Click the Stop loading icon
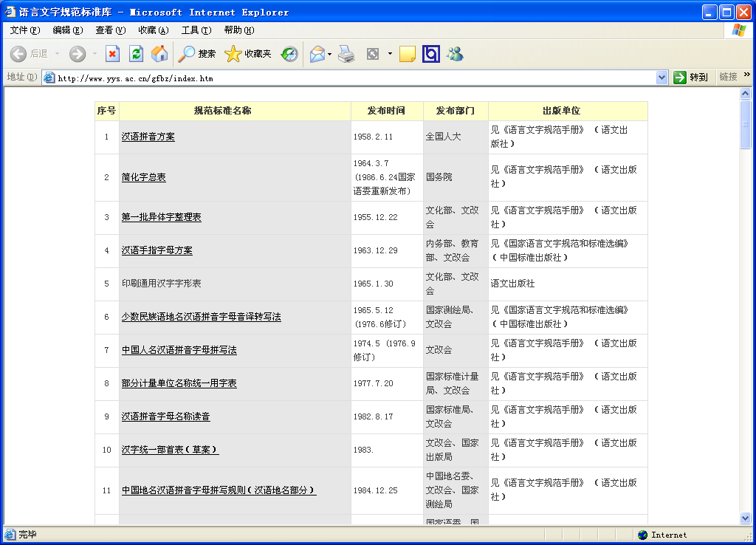This screenshot has width=756, height=545. point(112,54)
